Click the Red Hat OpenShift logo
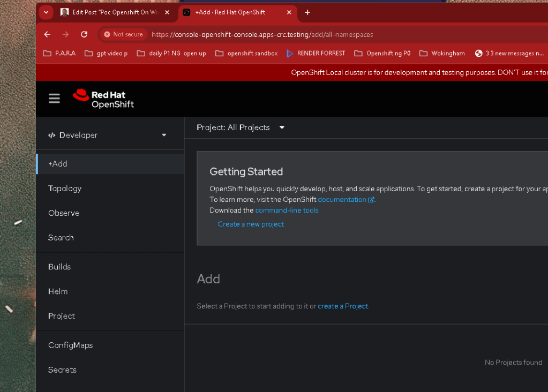 [103, 99]
